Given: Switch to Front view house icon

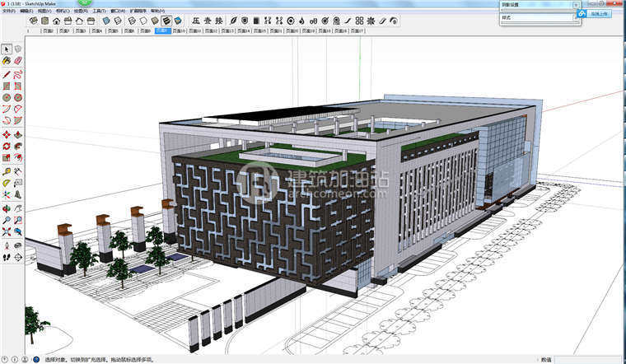Looking at the screenshot, I should point(57,21).
